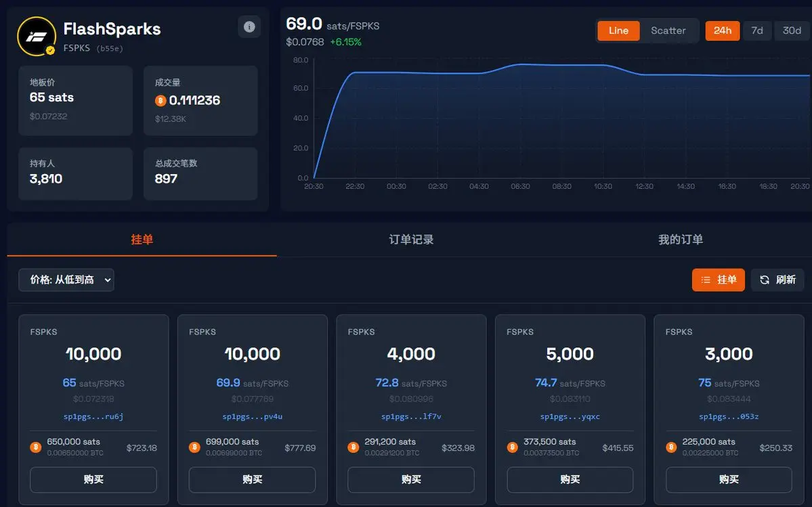Buy the 3,000 FSPKS listing at 75 sats
812x507 pixels.
tap(729, 479)
